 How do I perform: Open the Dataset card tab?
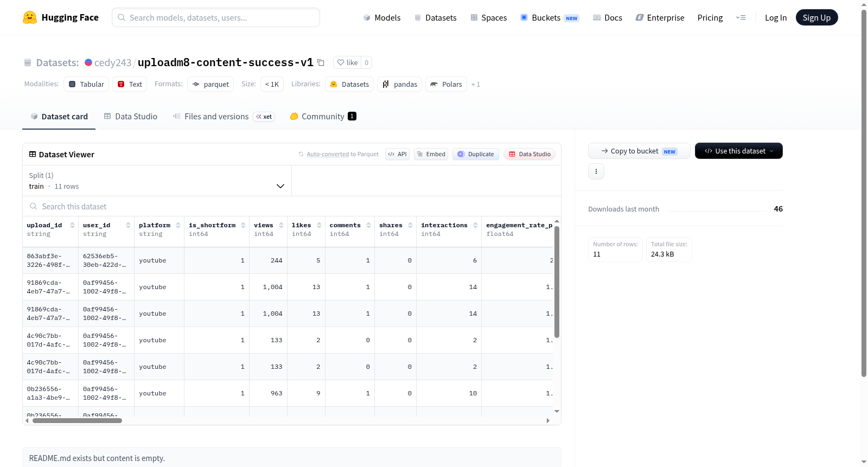pos(59,116)
